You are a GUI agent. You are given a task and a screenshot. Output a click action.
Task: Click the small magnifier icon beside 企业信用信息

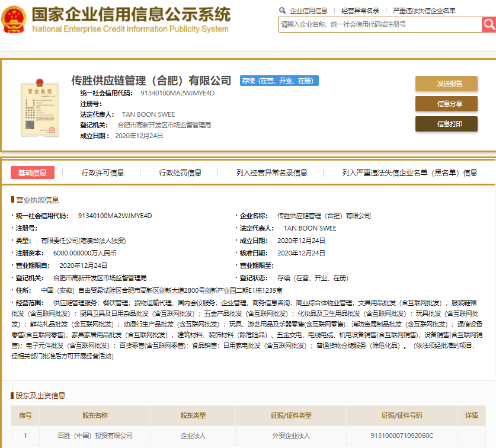(x=282, y=11)
